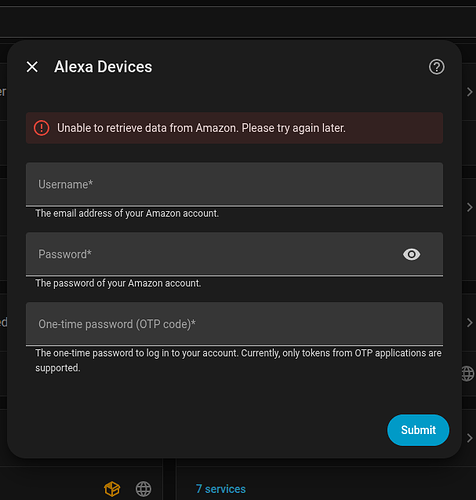Click the globe icon beside the orange cube

(143, 489)
